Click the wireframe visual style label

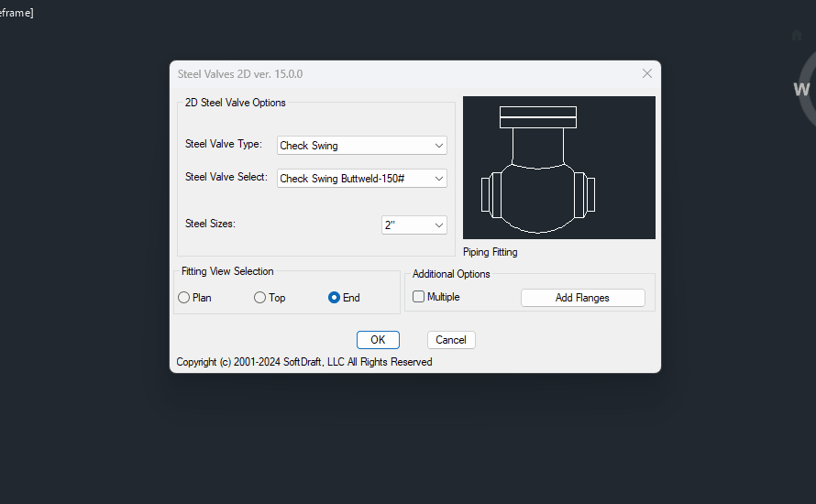pos(17,13)
